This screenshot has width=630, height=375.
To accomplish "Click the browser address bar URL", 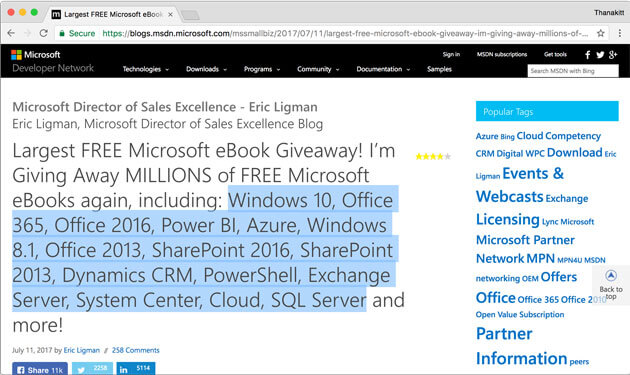I will pos(346,33).
